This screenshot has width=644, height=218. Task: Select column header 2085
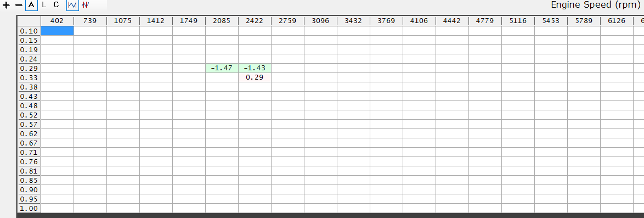[222, 21]
